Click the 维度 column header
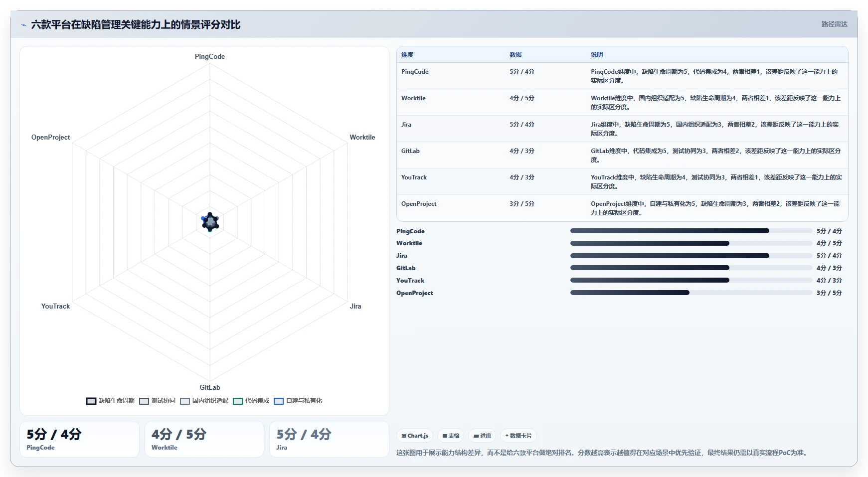This screenshot has height=477, width=868. (407, 55)
